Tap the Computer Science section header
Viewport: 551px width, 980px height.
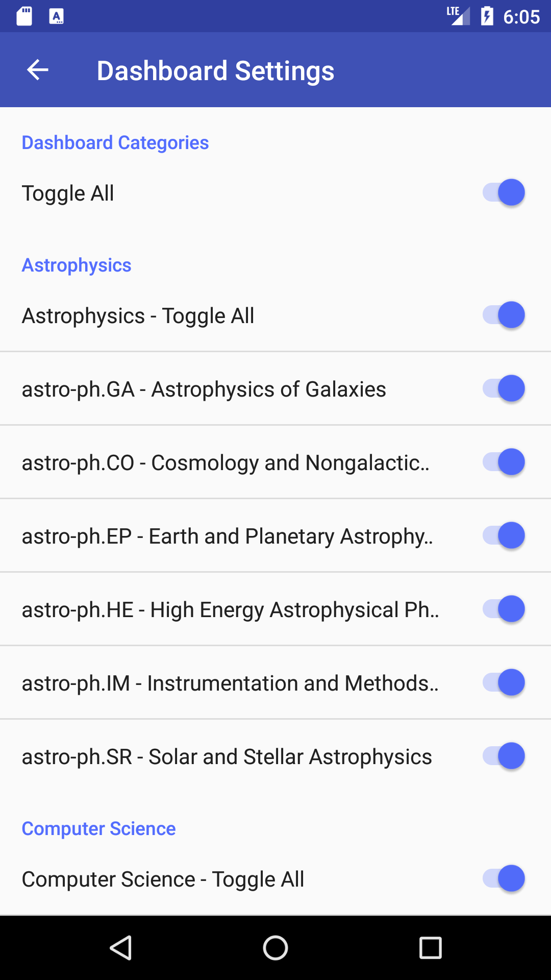[98, 828]
